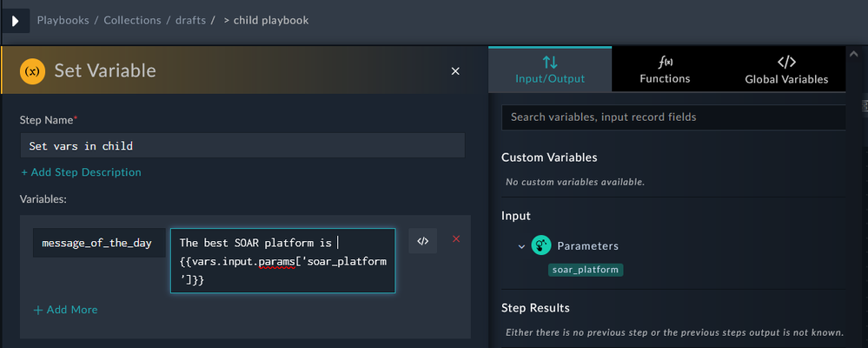Screen dimensions: 868x348
Task: Click the sidebar expand arrow button
Action: click(14, 20)
